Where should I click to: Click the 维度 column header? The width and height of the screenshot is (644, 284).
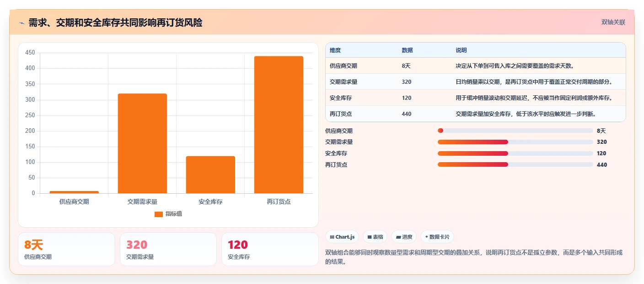point(335,50)
